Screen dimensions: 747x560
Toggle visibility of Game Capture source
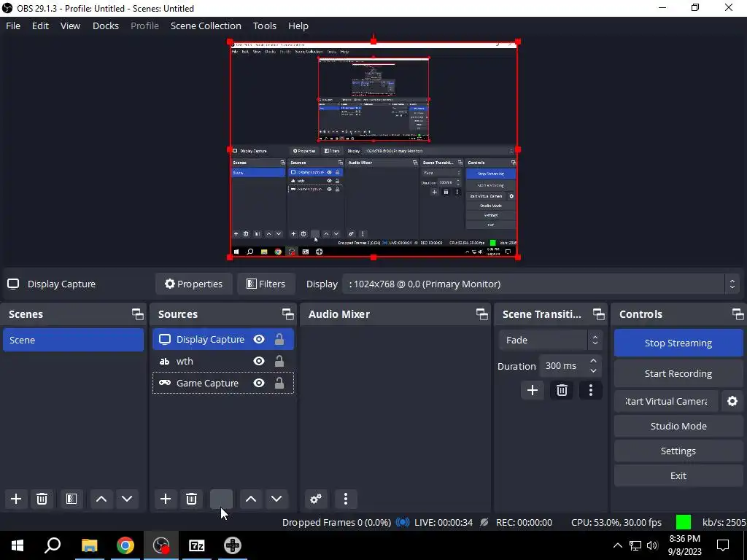tap(259, 383)
